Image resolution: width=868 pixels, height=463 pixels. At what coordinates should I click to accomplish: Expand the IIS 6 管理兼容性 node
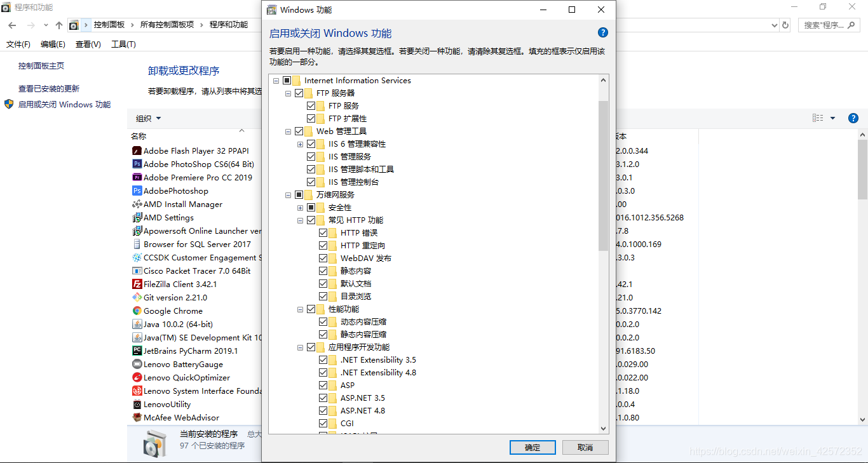click(x=300, y=144)
